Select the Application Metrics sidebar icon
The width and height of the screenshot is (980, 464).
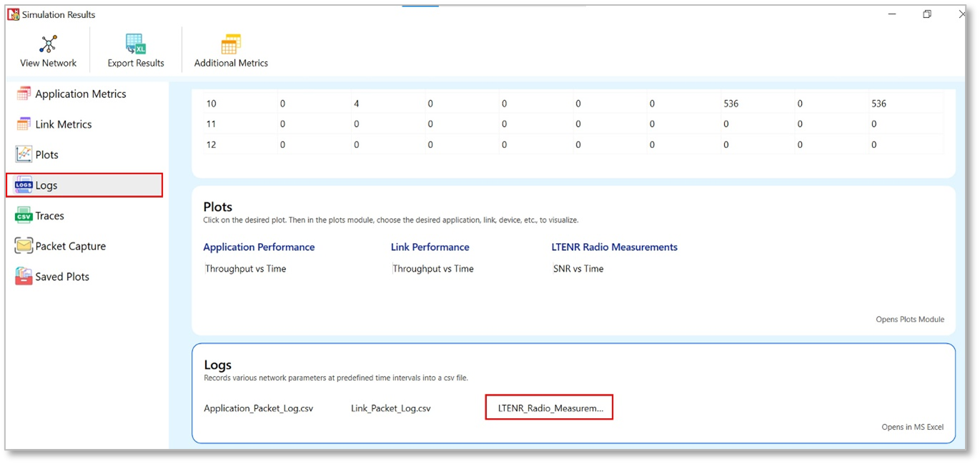click(x=24, y=94)
